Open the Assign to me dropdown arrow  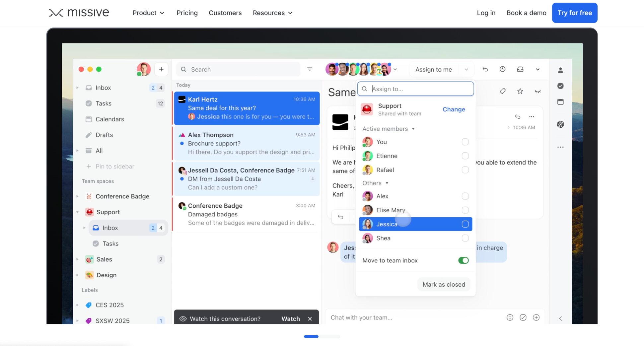[466, 69]
